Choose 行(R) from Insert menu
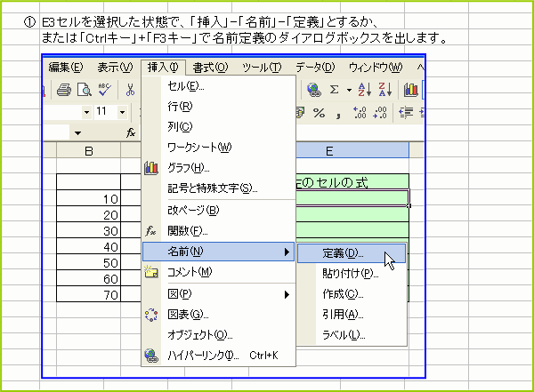Screen dimensions: 534x392 218,107
